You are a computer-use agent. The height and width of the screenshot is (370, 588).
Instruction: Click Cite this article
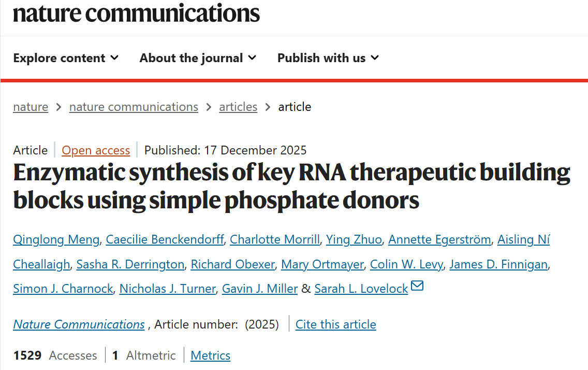(335, 324)
